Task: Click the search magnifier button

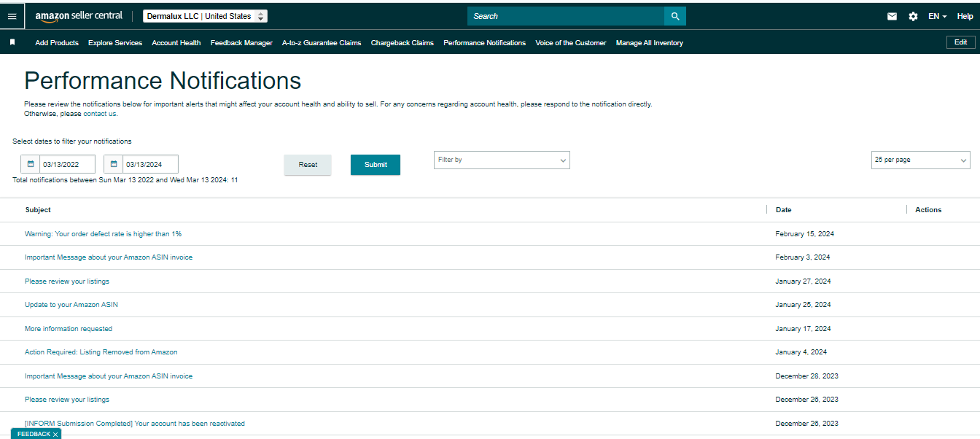Action: [x=675, y=16]
